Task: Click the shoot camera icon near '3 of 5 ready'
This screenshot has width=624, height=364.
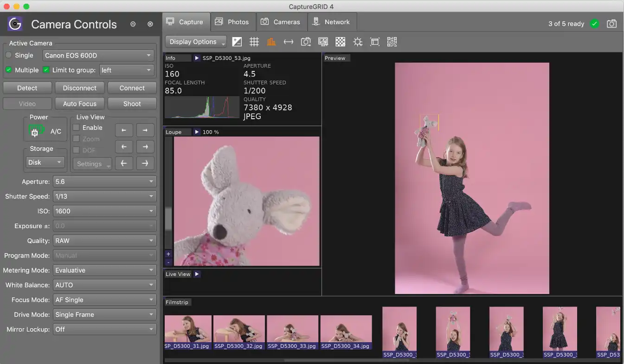Action: point(611,23)
